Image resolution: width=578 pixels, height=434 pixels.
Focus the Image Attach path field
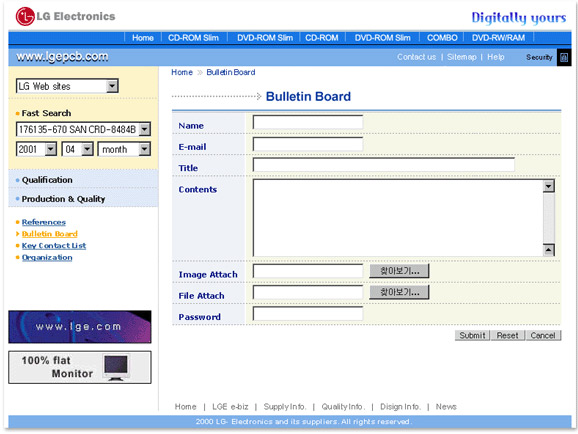[308, 271]
